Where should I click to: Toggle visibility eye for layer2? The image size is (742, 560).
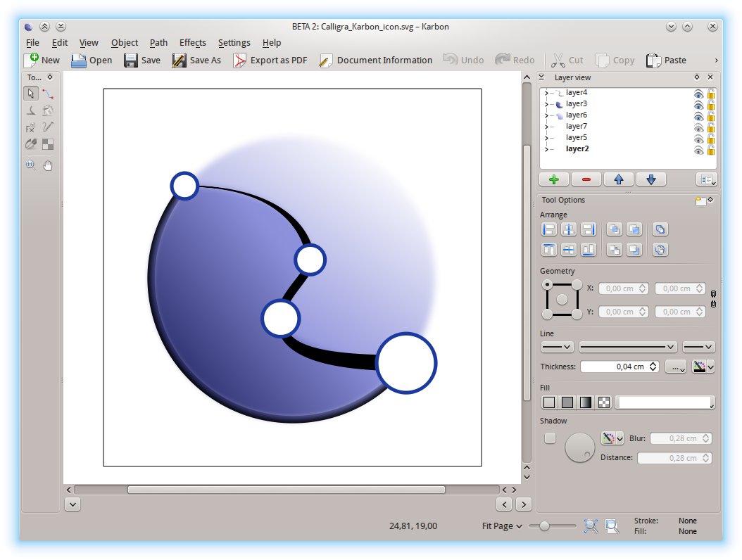coord(698,151)
